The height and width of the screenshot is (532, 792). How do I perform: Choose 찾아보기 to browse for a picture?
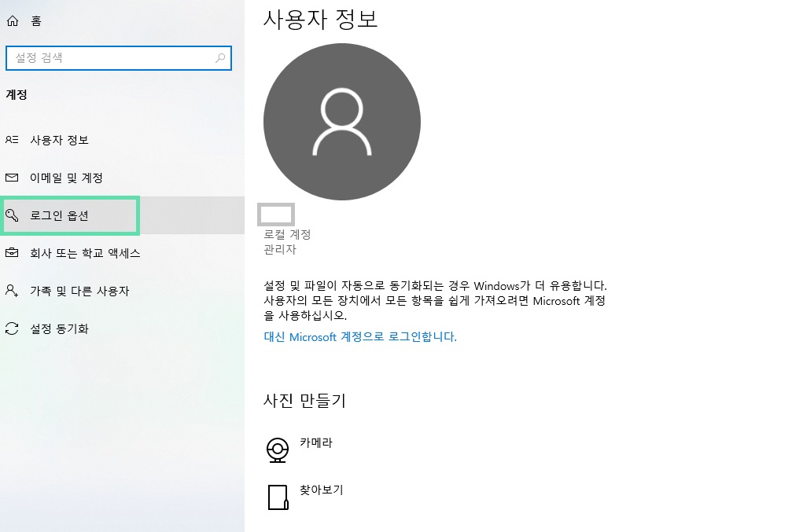[321, 490]
